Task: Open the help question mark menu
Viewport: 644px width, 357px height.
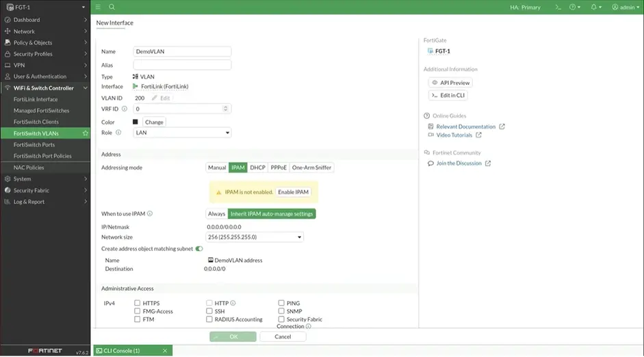Action: (x=575, y=7)
